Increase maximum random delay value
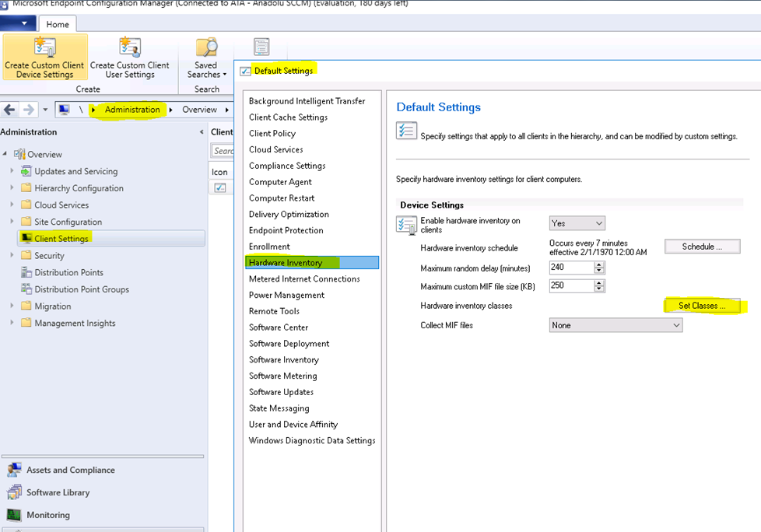This screenshot has width=761, height=532. (599, 264)
